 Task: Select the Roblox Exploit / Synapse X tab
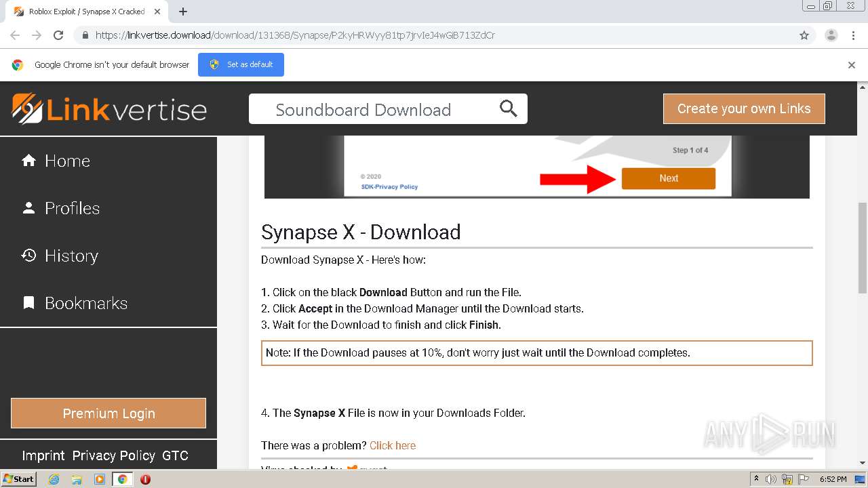[87, 12]
